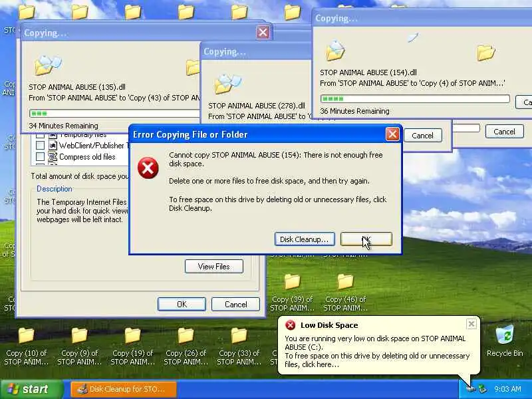Viewport: 532px width, 399px height.
Task: Select the Copy (39) of STOP ANIM folder
Action: click(292, 293)
